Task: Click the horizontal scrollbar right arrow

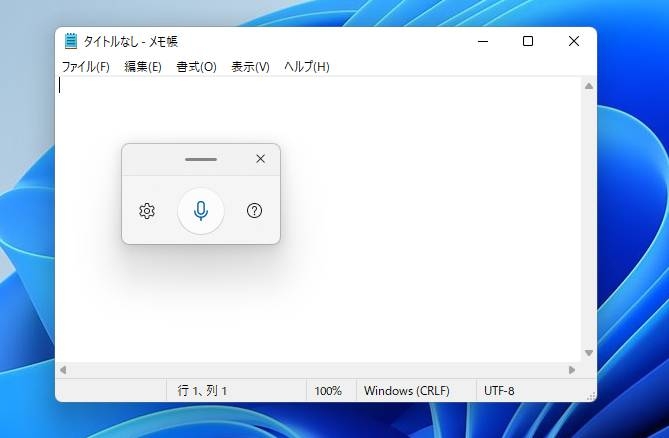Action: (x=572, y=369)
